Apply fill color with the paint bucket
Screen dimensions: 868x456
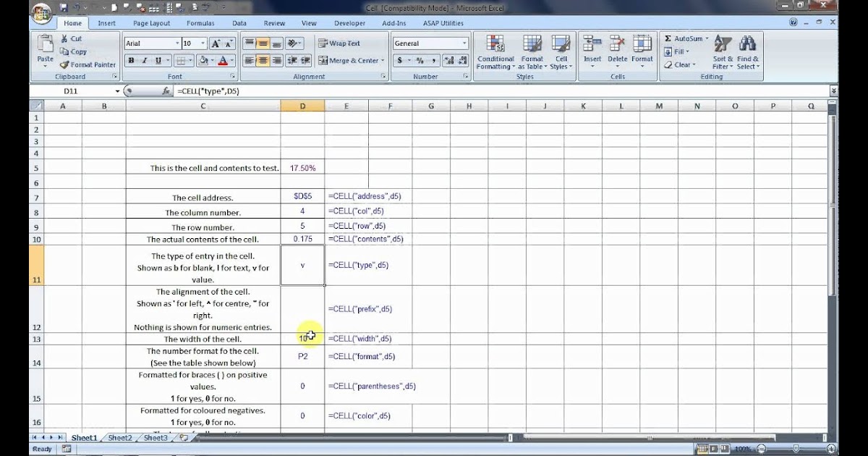pyautogui.click(x=203, y=61)
